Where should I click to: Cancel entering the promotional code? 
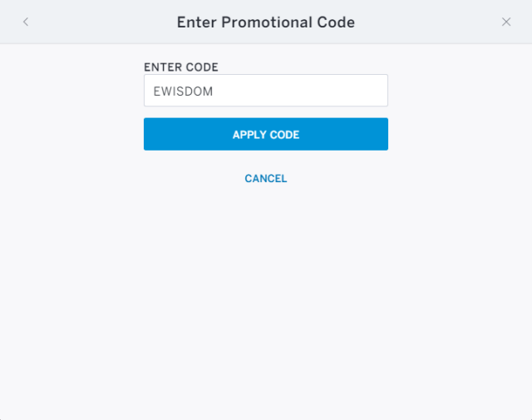[x=266, y=179]
